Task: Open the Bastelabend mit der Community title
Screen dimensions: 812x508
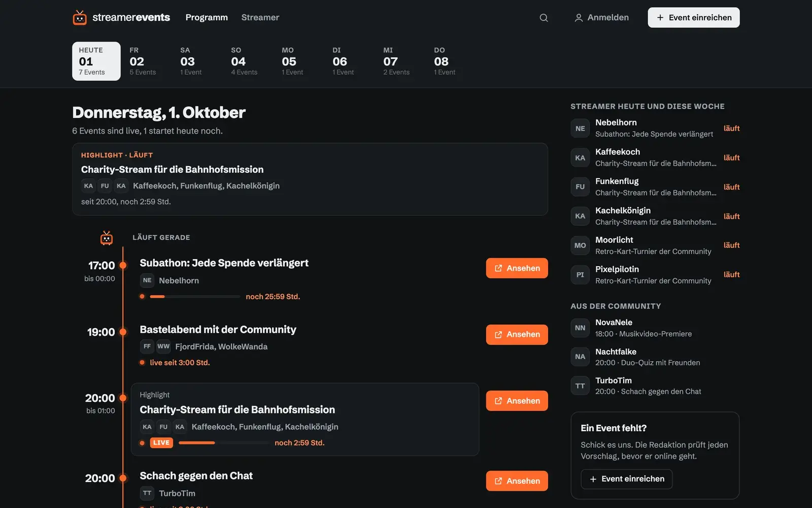Action: click(218, 330)
